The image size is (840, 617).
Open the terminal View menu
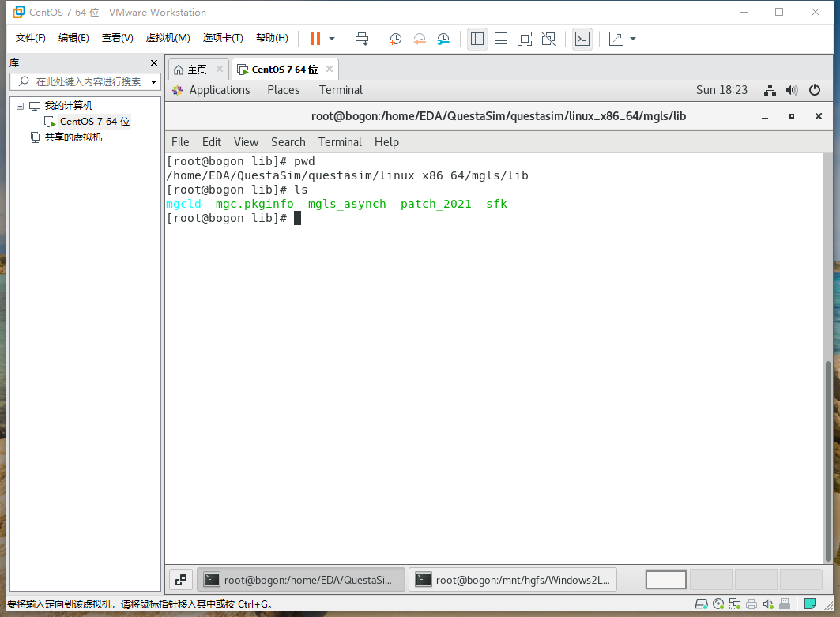pyautogui.click(x=246, y=142)
